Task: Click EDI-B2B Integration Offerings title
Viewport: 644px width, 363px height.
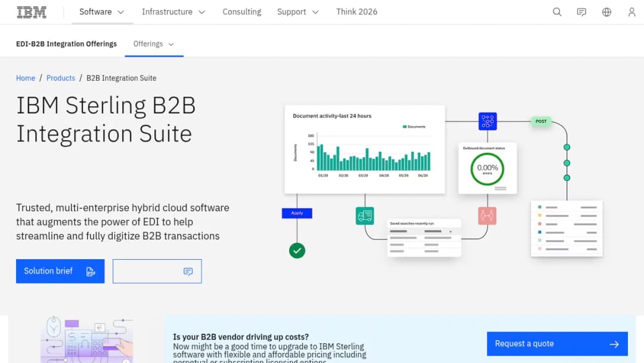Action: (x=67, y=44)
